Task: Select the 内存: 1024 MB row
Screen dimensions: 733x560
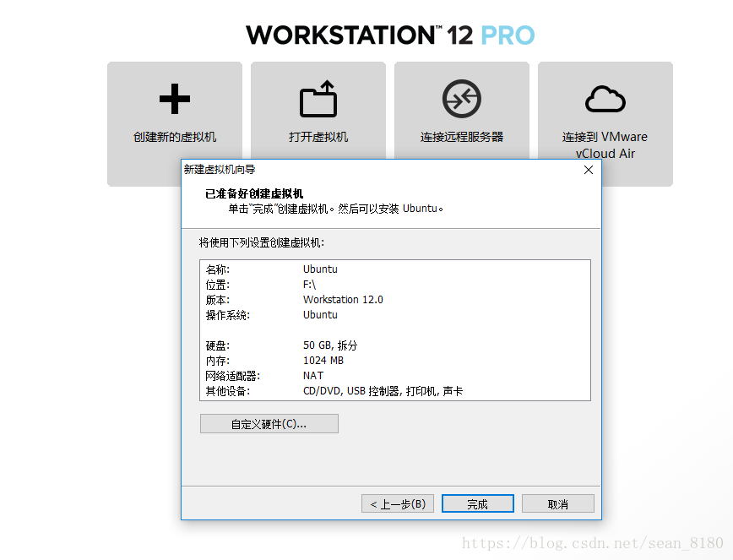Action: tap(395, 361)
